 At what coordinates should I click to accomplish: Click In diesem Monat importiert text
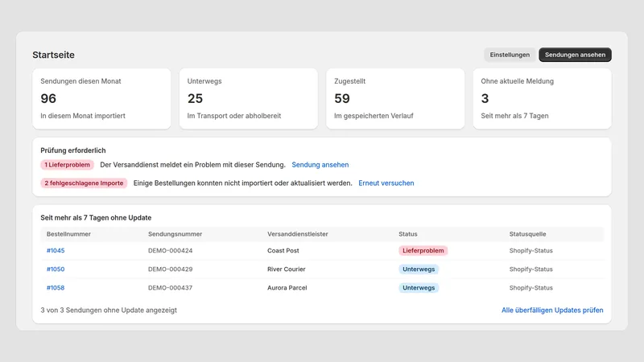[x=83, y=116]
